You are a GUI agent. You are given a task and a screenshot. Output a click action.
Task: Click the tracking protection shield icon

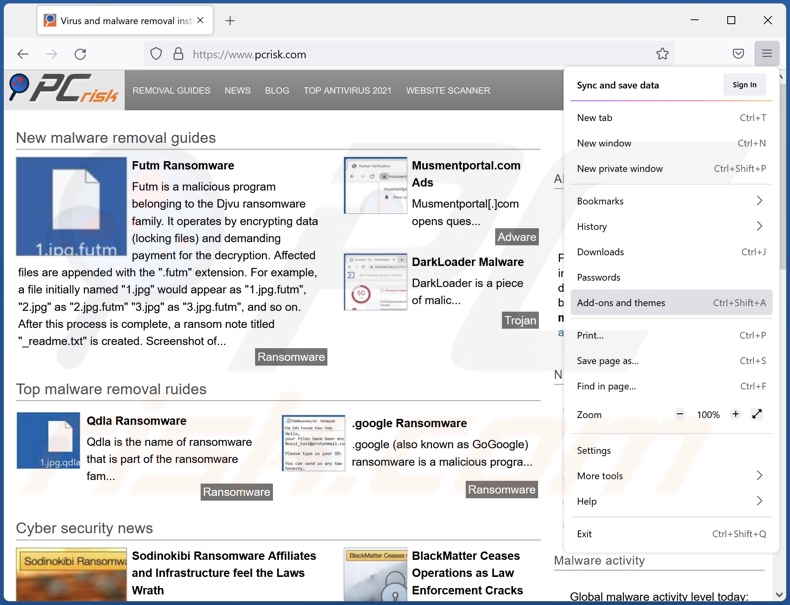[x=156, y=54]
